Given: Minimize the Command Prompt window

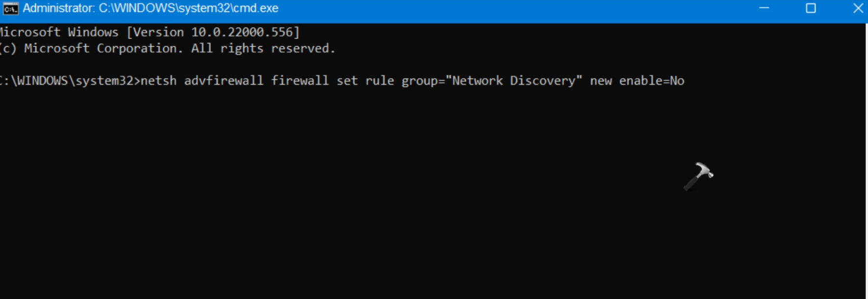Looking at the screenshot, I should (x=764, y=8).
